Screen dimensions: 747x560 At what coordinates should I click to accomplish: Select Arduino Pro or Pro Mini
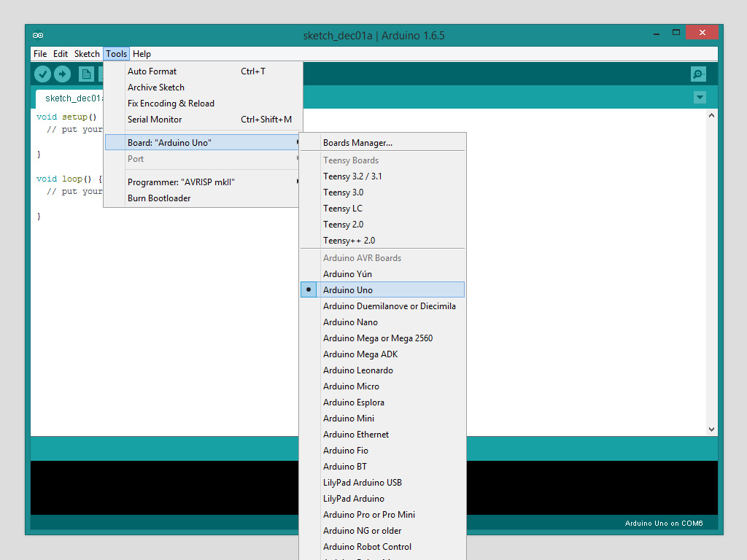[x=382, y=515]
